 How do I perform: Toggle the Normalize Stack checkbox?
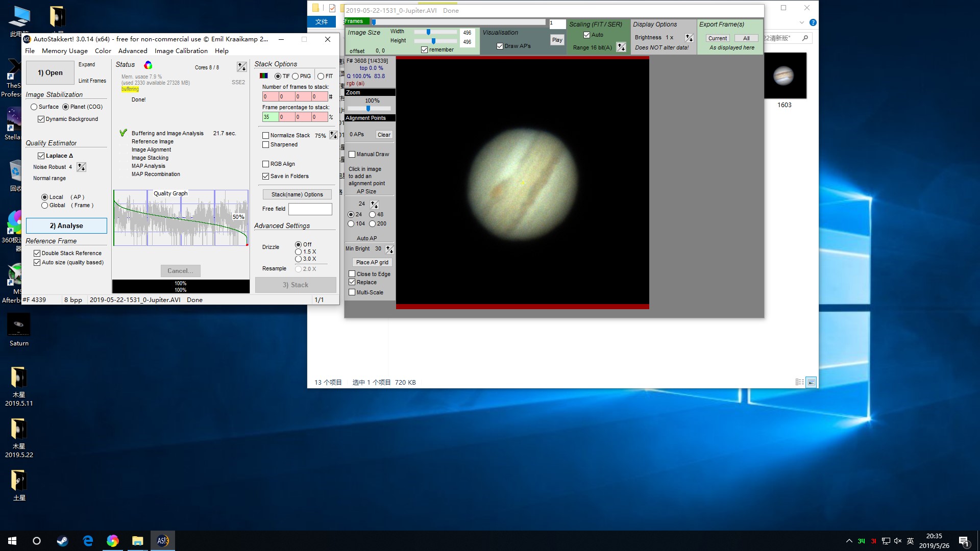point(265,135)
